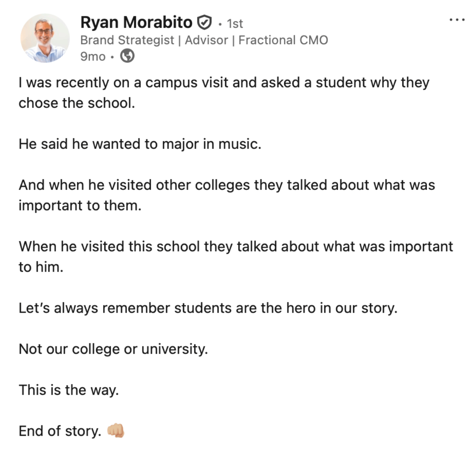Screen dimensions: 476x474
Task: Click the "End of story." text
Action: (x=60, y=431)
